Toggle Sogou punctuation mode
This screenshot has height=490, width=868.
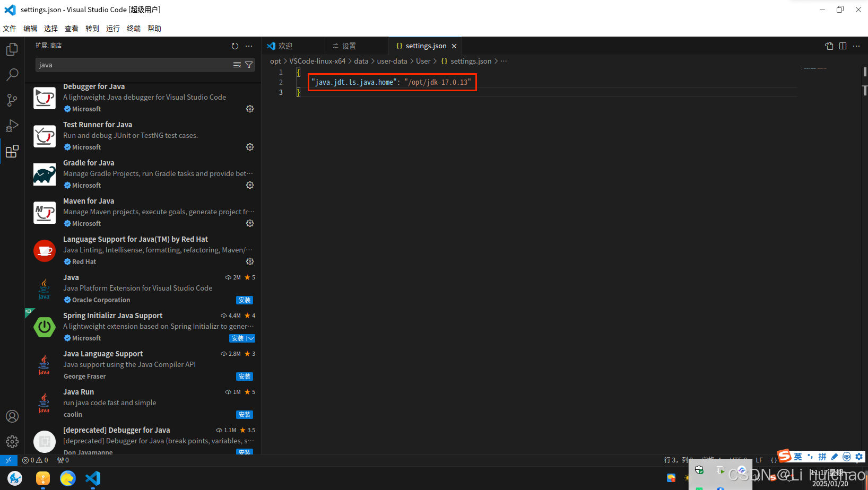tap(810, 457)
